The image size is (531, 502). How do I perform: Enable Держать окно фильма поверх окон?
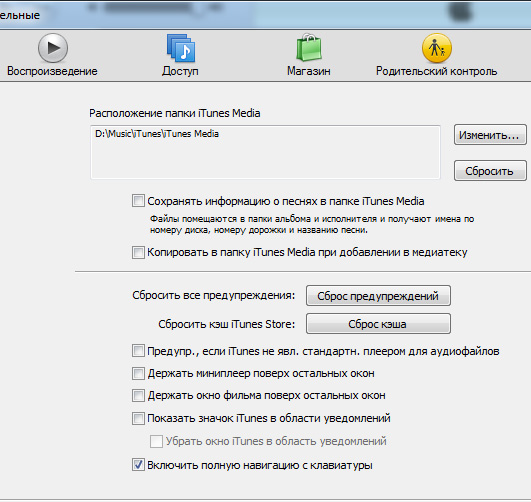click(x=138, y=396)
